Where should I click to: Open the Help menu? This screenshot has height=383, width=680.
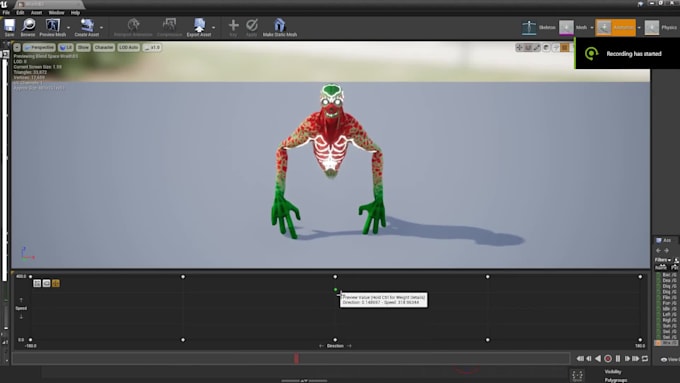(x=75, y=13)
